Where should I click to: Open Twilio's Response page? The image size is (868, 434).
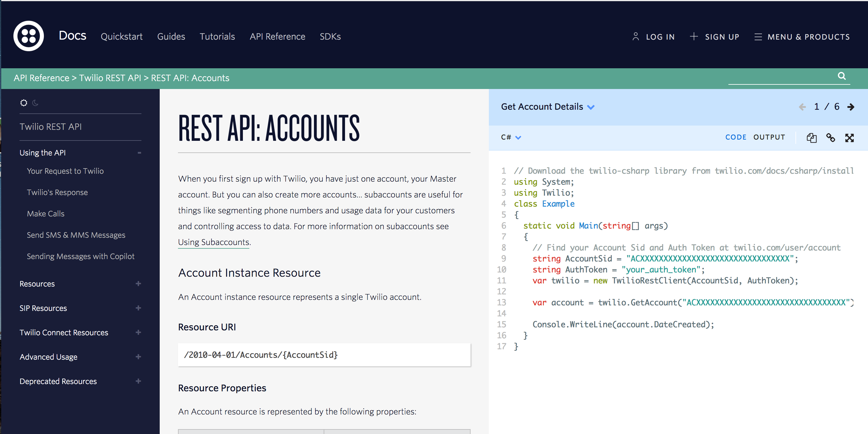(x=57, y=192)
